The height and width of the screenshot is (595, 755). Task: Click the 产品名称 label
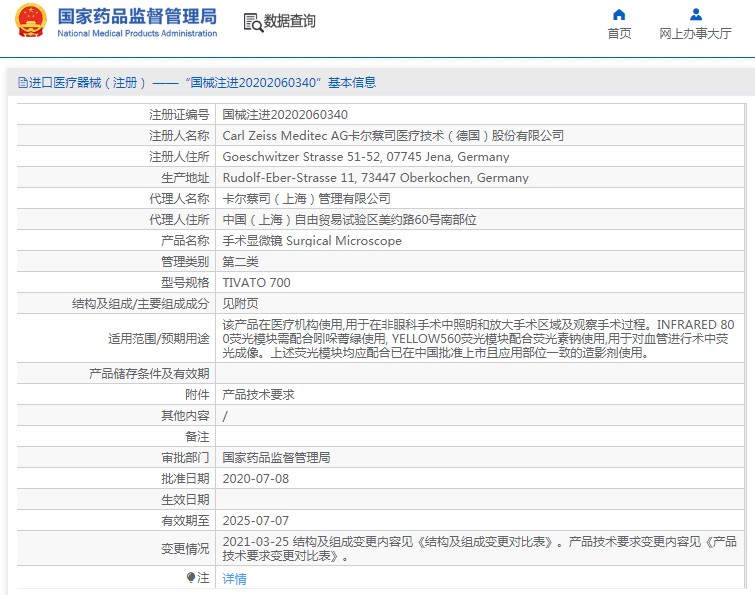pos(185,241)
